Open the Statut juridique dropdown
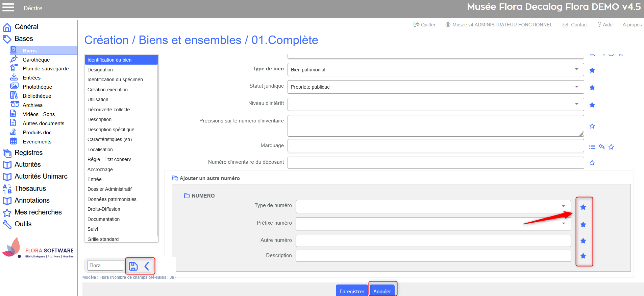This screenshot has width=644, height=296. (x=436, y=87)
